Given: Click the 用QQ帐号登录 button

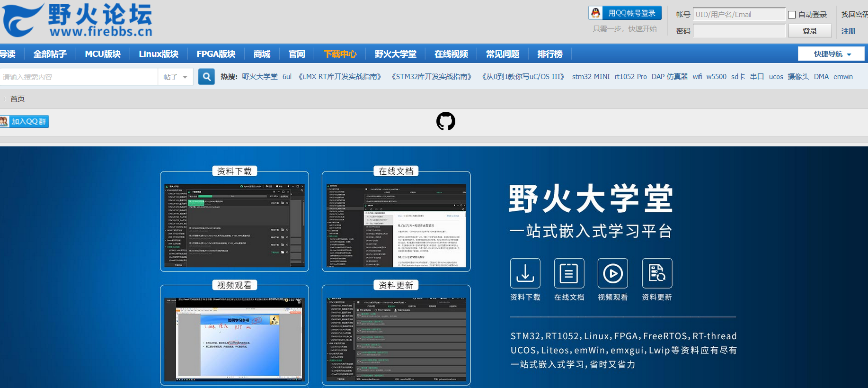Looking at the screenshot, I should (625, 13).
